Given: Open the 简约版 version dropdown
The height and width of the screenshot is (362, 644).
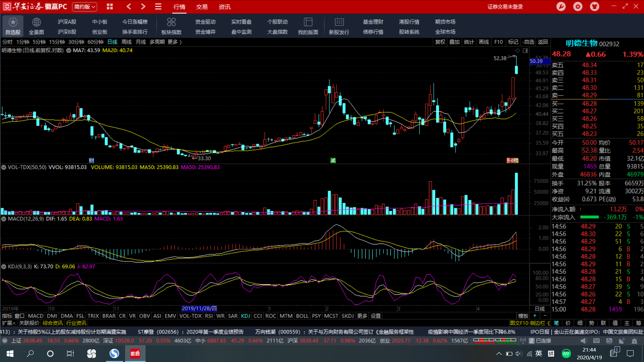Looking at the screenshot, I should coord(85,7).
